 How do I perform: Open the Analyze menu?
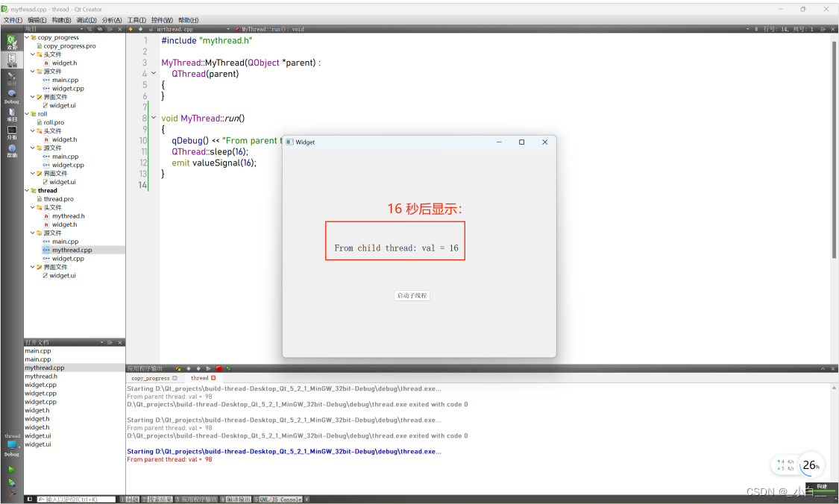[111, 20]
